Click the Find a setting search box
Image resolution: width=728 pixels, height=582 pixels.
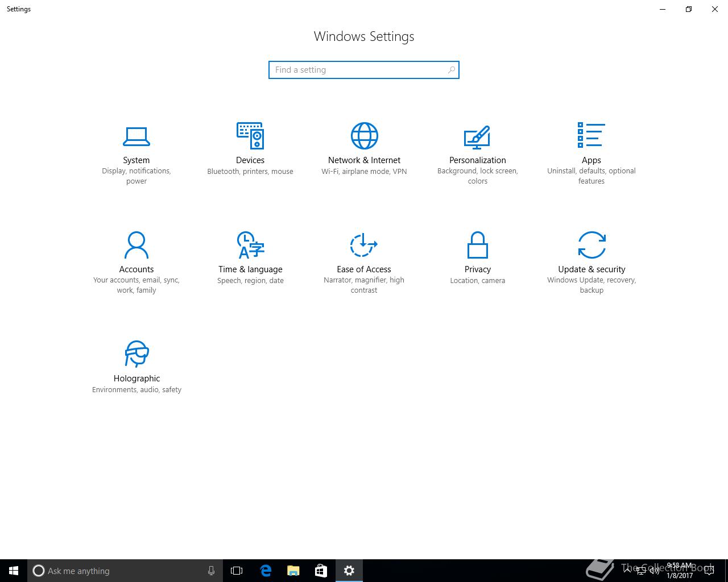(364, 70)
